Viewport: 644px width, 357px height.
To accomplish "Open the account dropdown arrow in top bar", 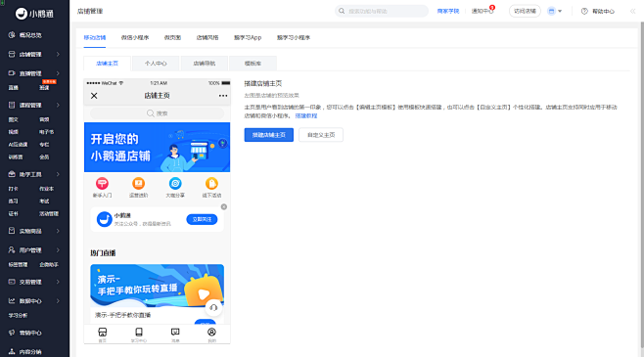I will click(560, 11).
